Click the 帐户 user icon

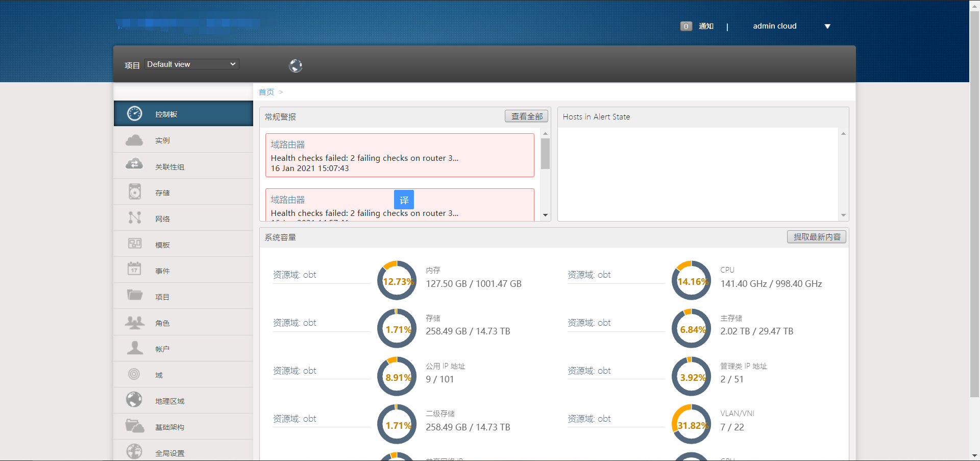point(135,348)
